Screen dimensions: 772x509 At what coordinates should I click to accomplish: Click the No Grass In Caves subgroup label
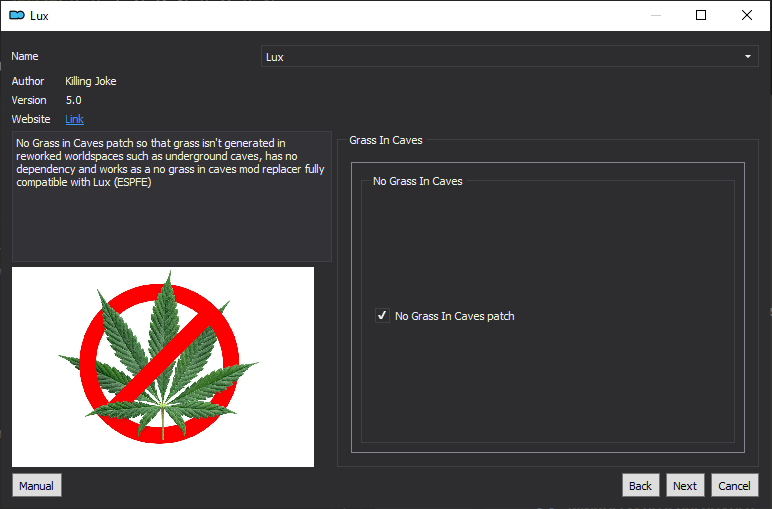pos(418,181)
